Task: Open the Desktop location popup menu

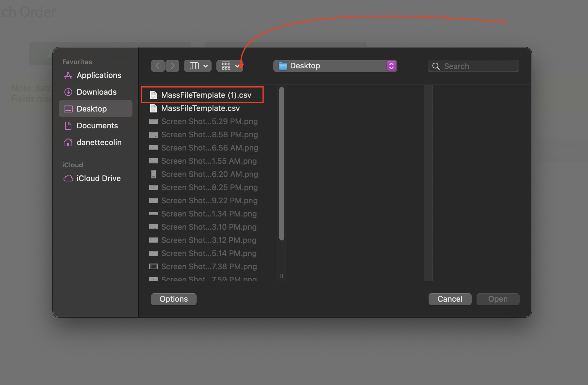Action: point(335,66)
